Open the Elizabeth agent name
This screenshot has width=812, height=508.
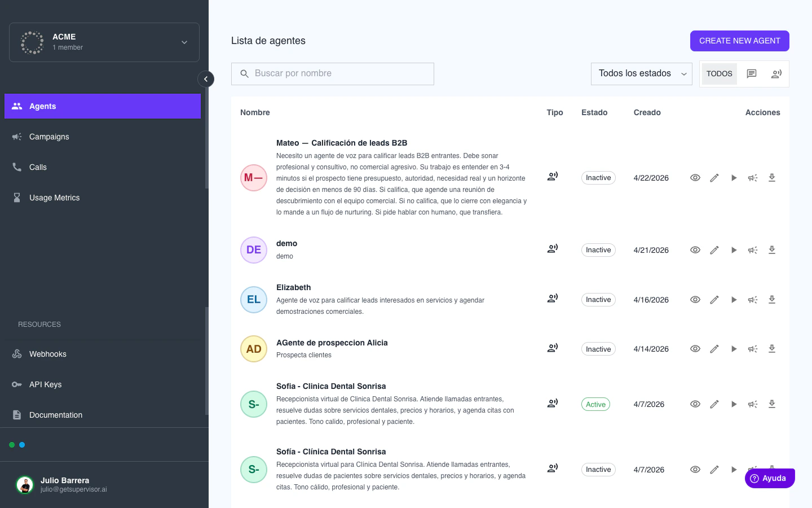[293, 287]
